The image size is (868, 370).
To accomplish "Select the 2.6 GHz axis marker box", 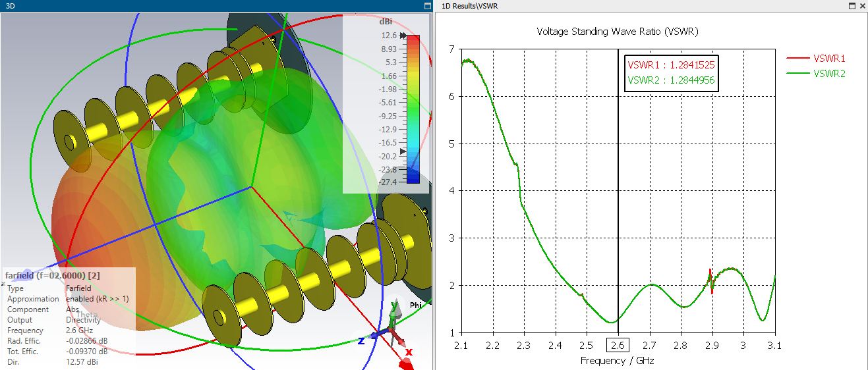I will pyautogui.click(x=618, y=344).
